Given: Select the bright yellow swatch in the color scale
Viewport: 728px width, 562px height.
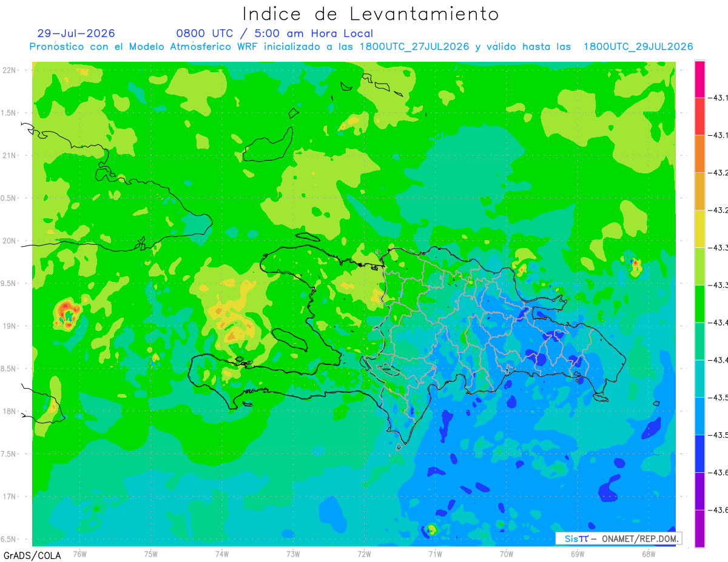Looking at the screenshot, I should tap(699, 229).
